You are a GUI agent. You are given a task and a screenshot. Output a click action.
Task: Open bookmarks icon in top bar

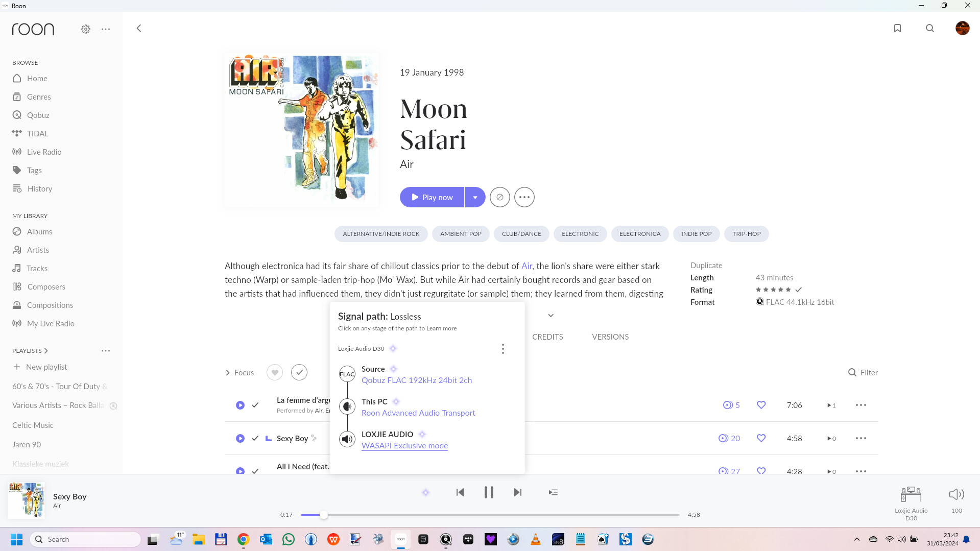(897, 29)
